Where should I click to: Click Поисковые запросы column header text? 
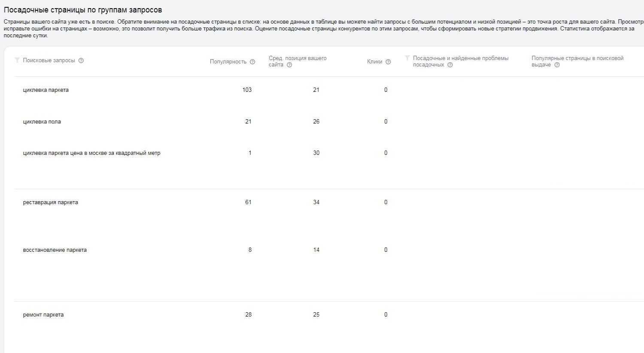[x=49, y=60]
